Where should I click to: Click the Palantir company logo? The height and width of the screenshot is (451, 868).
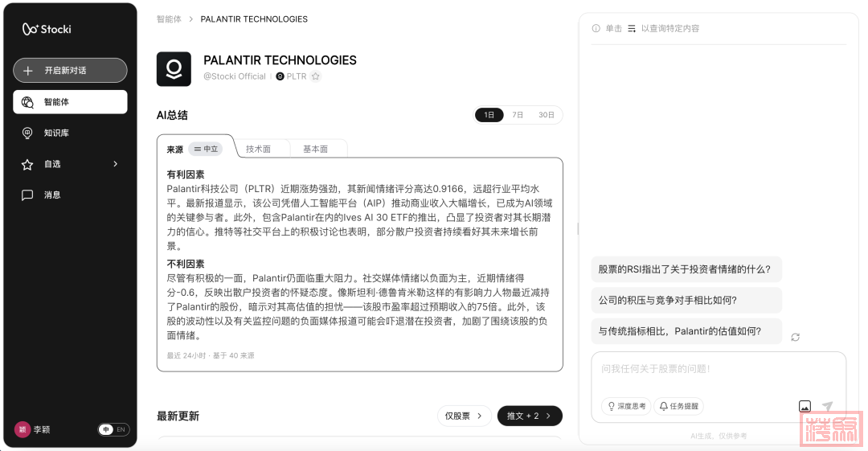[174, 69]
